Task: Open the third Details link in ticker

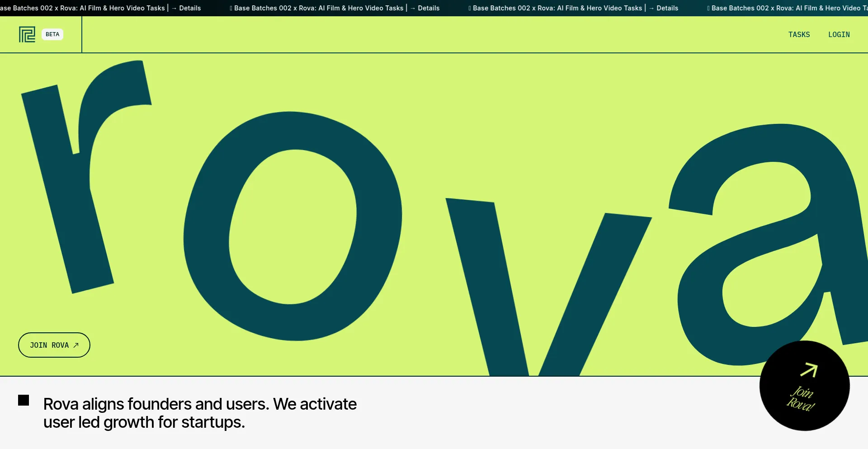Action: (667, 8)
